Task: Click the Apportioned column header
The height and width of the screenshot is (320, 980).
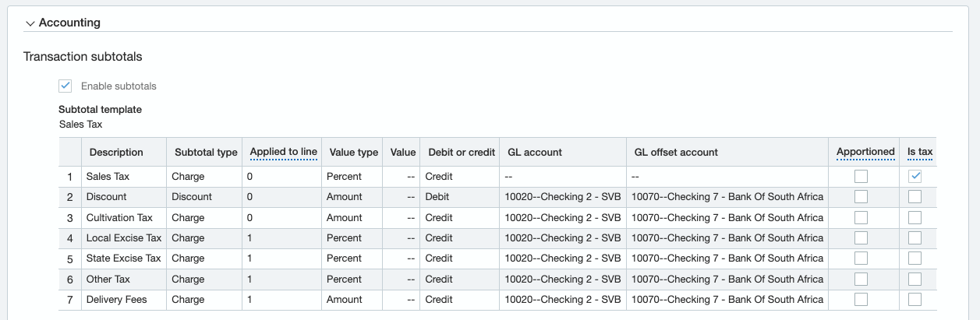Action: (865, 152)
